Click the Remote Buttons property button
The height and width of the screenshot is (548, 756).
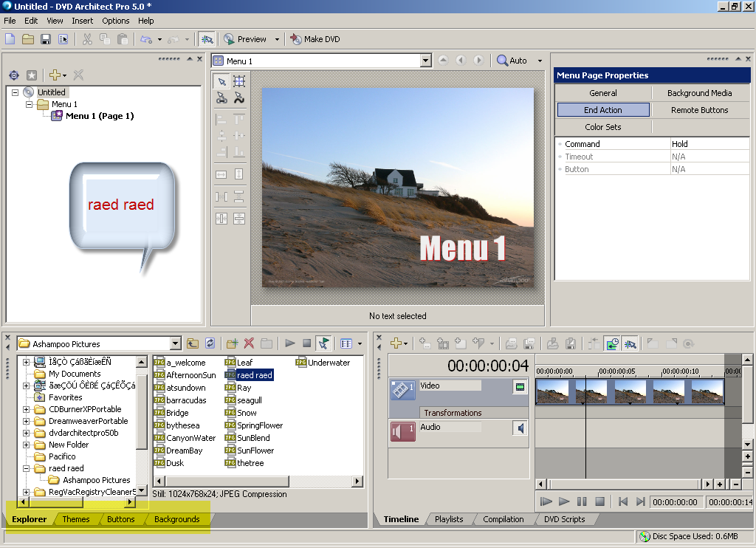[x=700, y=110]
